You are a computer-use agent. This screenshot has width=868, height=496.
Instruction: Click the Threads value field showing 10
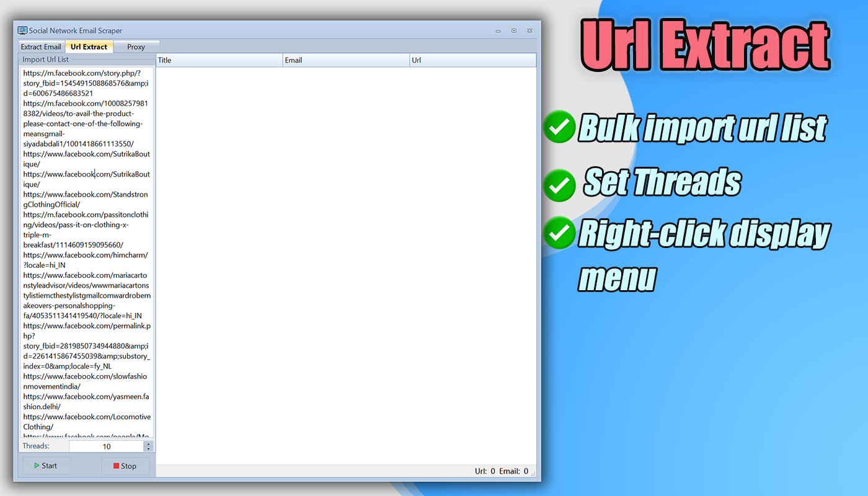tap(107, 446)
